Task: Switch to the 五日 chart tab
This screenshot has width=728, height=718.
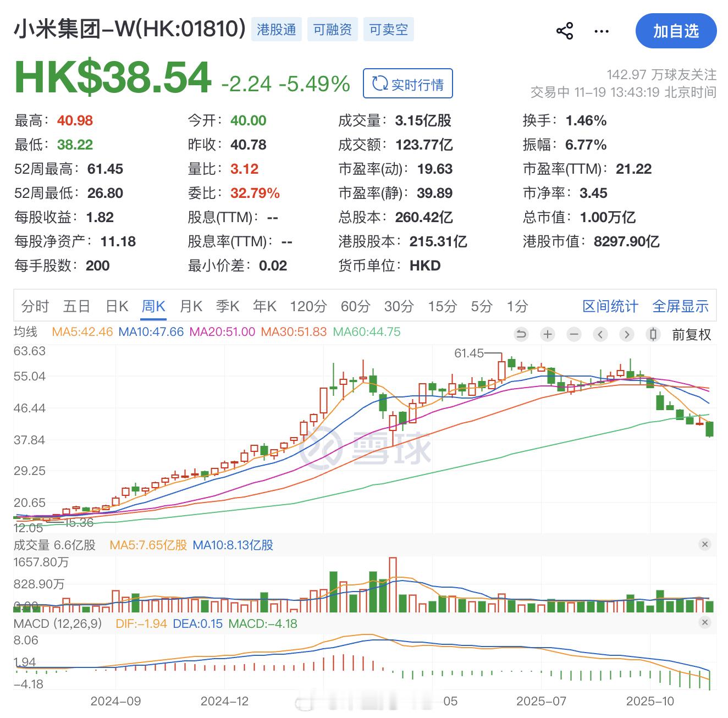Action: click(77, 306)
